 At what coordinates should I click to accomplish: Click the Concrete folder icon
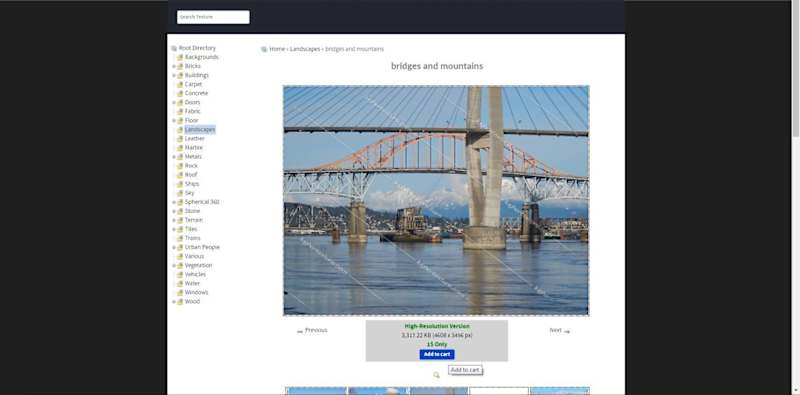click(x=180, y=93)
